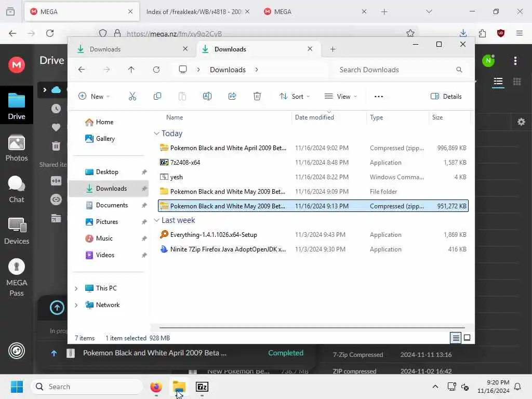Open the New item dropdown
This screenshot has height=399, width=532.
coord(94,96)
